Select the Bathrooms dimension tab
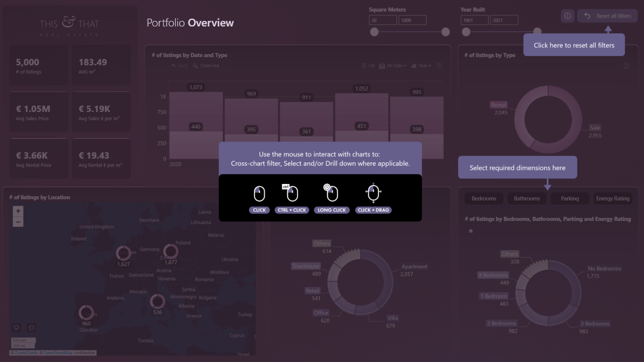The height and width of the screenshot is (362, 644). click(x=527, y=198)
